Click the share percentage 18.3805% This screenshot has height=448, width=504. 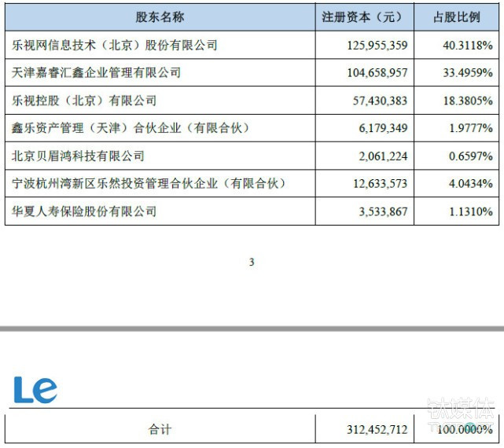click(x=468, y=101)
